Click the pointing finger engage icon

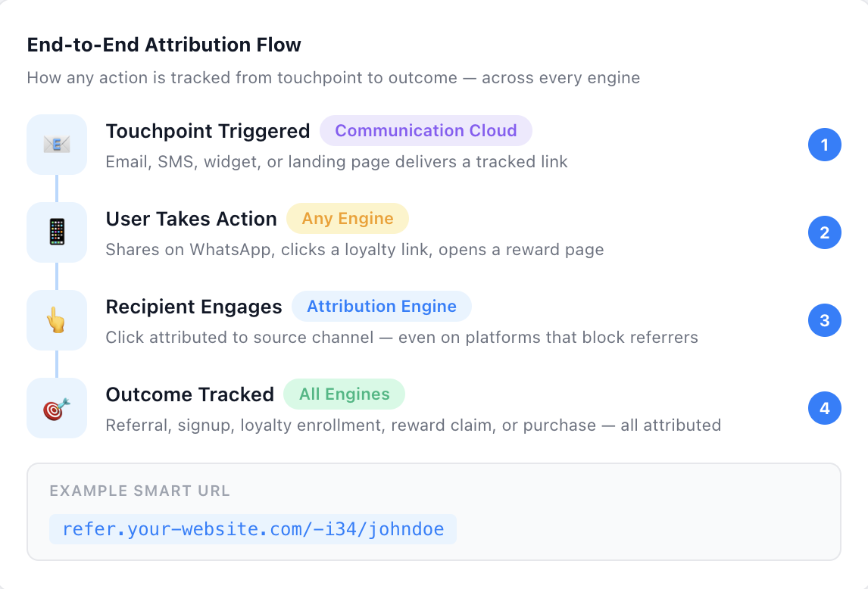pyautogui.click(x=57, y=320)
